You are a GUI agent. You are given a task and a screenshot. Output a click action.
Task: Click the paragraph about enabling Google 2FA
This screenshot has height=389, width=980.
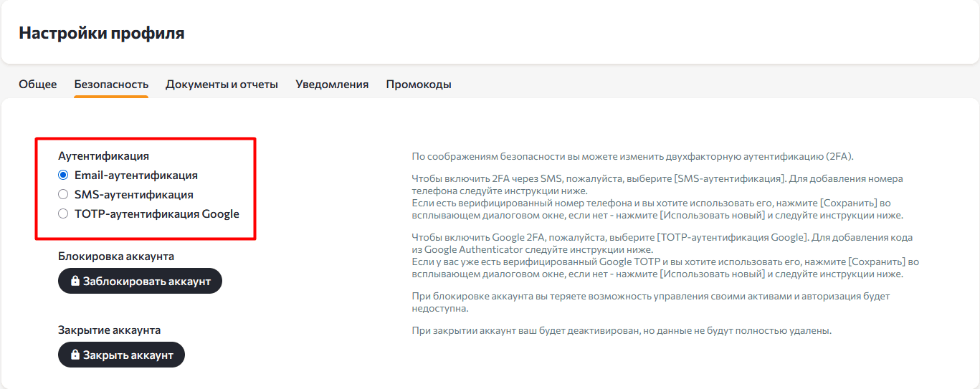665,256
